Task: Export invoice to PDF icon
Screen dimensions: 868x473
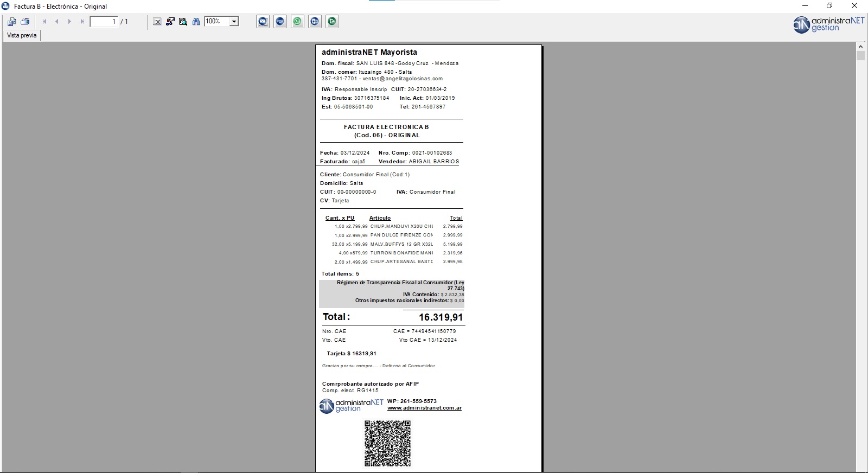Action: [x=280, y=22]
